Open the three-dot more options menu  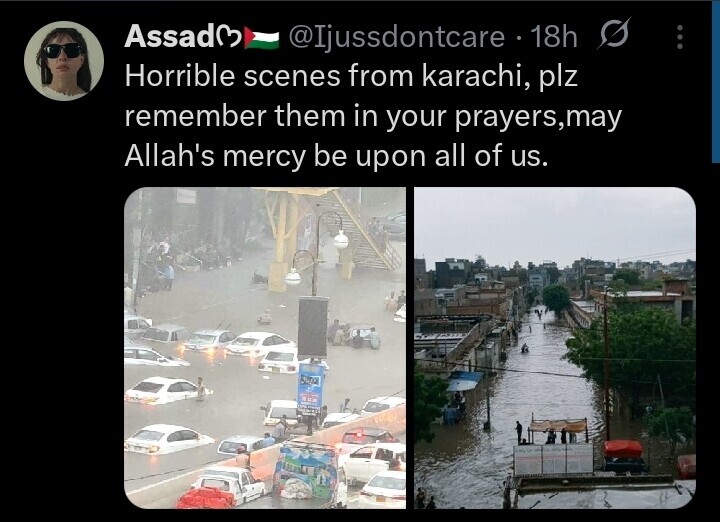tap(680, 37)
